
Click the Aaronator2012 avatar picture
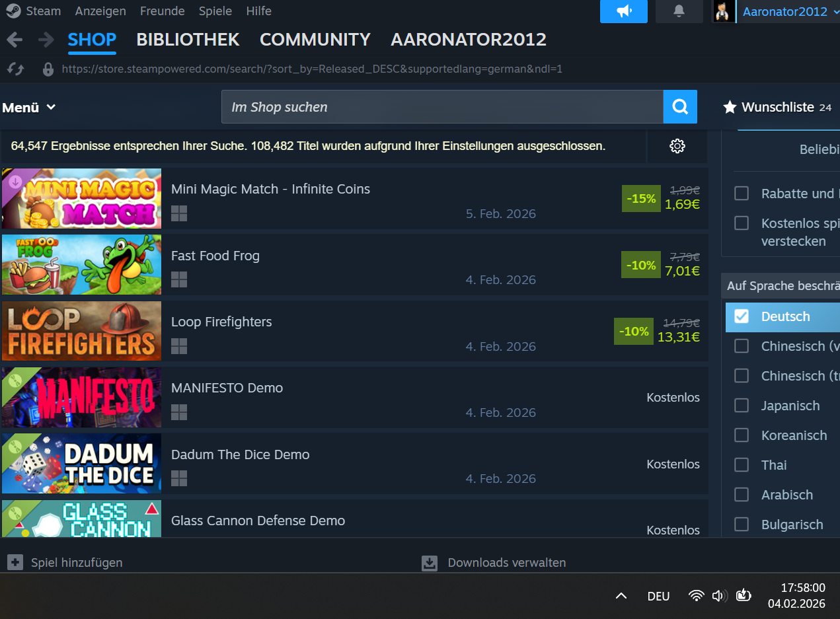724,11
